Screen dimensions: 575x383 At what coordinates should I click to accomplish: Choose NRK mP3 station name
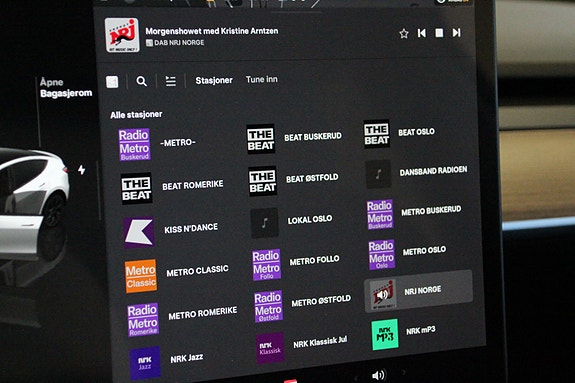point(421,331)
